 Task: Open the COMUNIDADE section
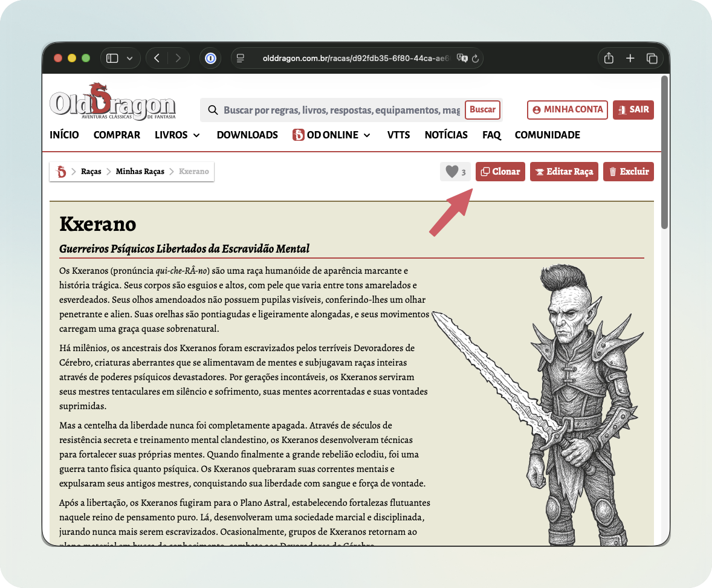coord(548,135)
